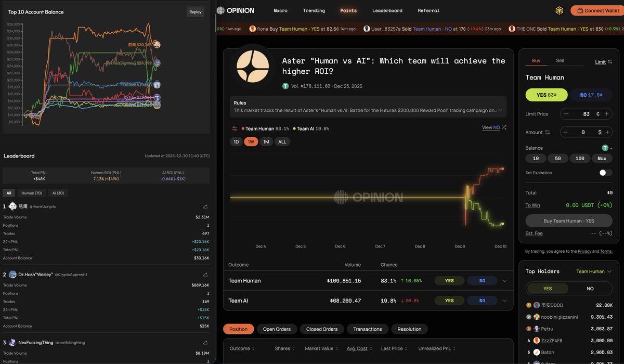Choose the Max amount preset
This screenshot has width=624, height=364.
click(x=602, y=159)
